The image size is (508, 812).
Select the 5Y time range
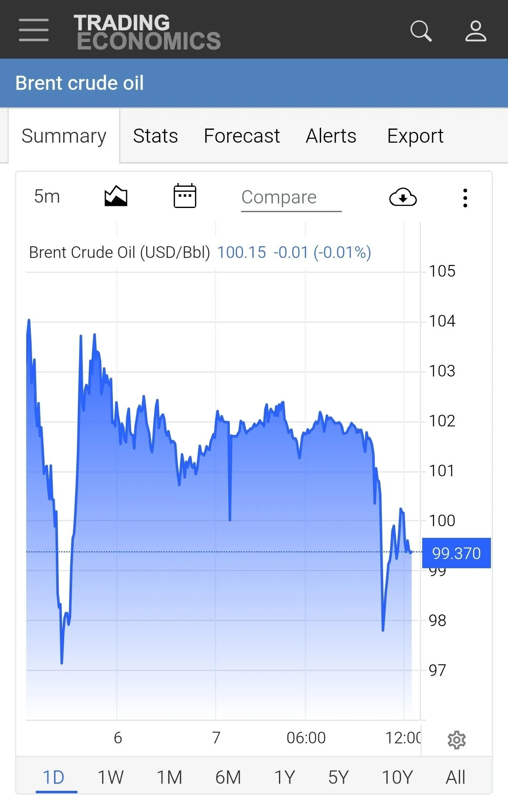(338, 777)
